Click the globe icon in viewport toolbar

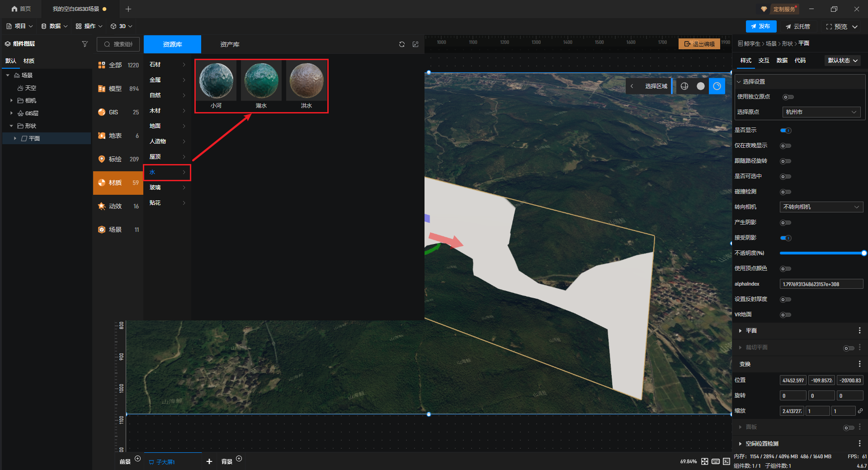684,86
